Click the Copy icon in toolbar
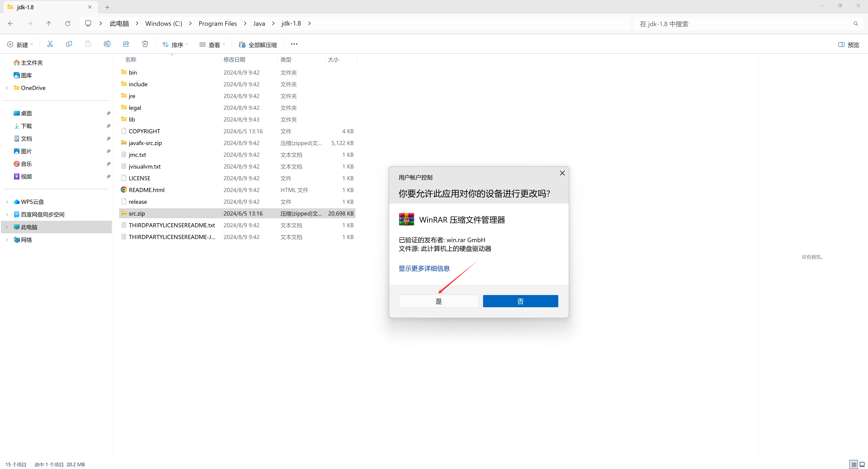 click(69, 44)
